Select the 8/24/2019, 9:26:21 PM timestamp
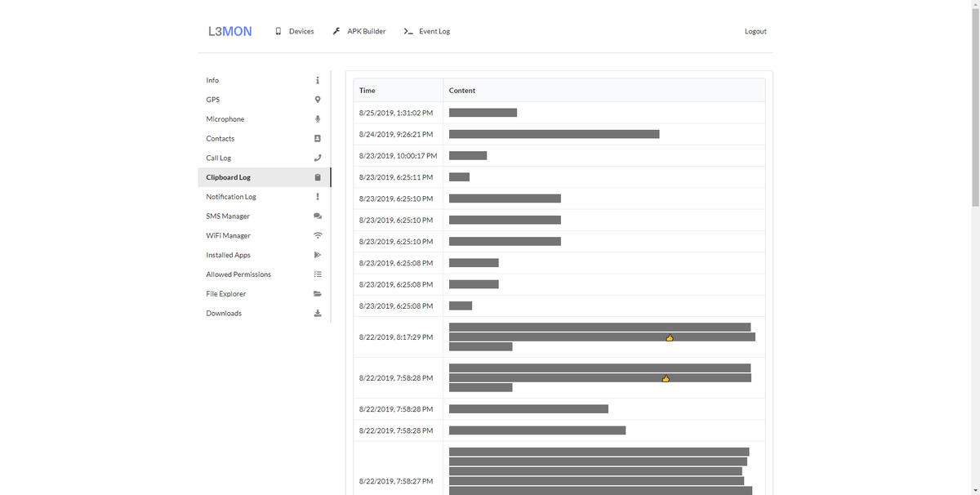Image resolution: width=980 pixels, height=495 pixels. (x=396, y=134)
